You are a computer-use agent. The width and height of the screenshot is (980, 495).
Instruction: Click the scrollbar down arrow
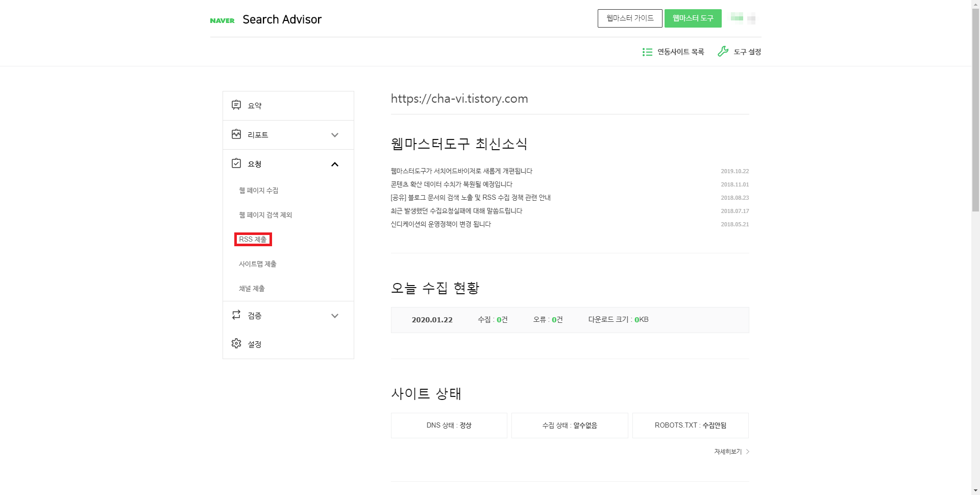pos(975,491)
